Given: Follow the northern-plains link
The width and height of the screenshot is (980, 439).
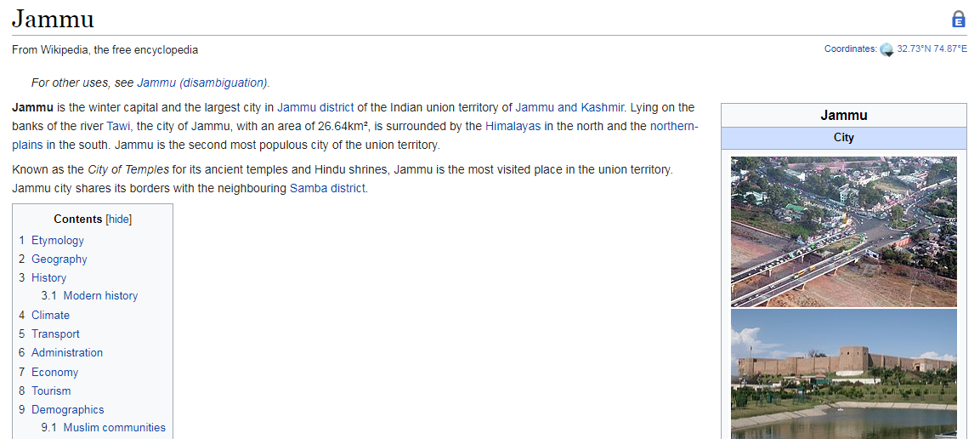Looking at the screenshot, I should click(674, 126).
